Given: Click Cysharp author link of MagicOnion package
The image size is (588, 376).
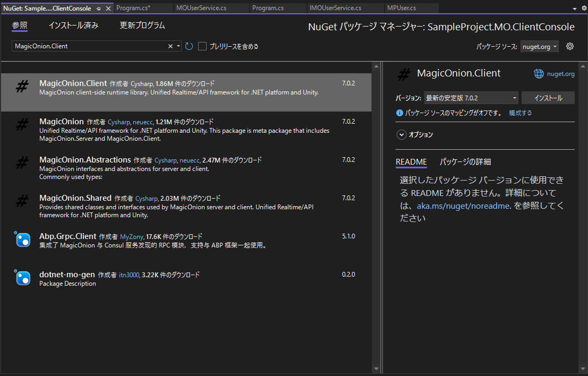Looking at the screenshot, I should click(x=118, y=122).
